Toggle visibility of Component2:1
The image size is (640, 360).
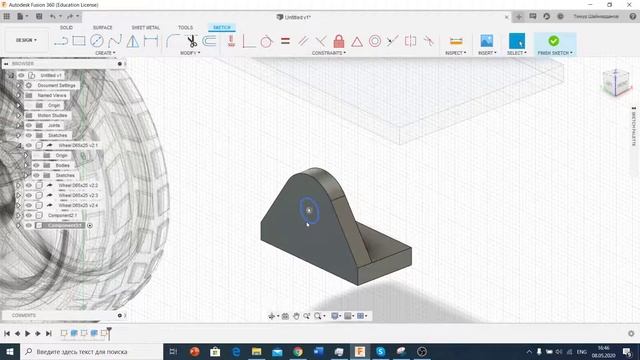[x=29, y=215]
